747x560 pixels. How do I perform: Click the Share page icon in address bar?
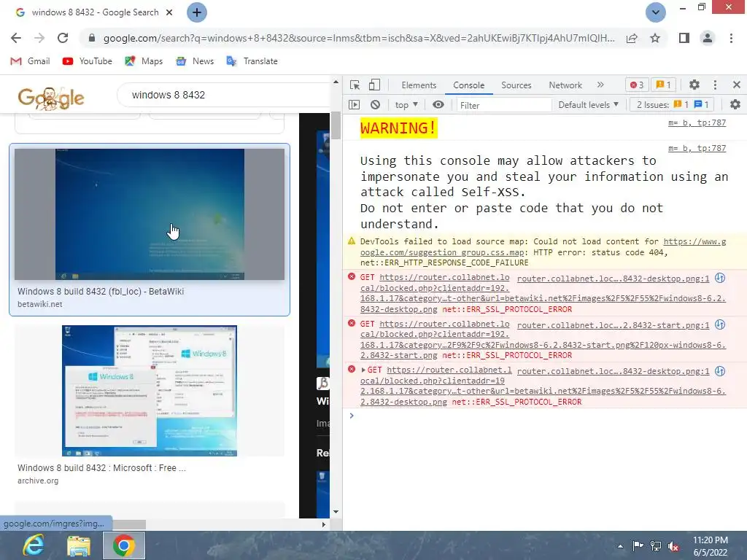click(632, 38)
